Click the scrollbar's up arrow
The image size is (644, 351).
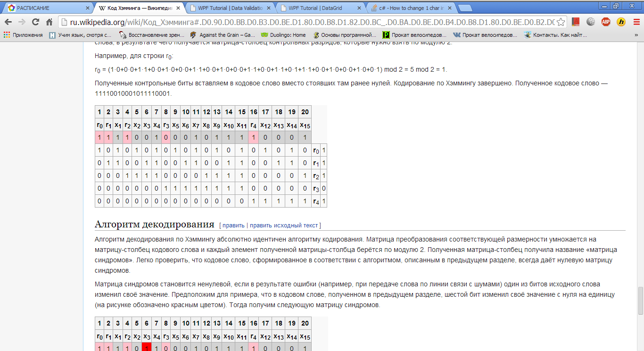(x=640, y=45)
